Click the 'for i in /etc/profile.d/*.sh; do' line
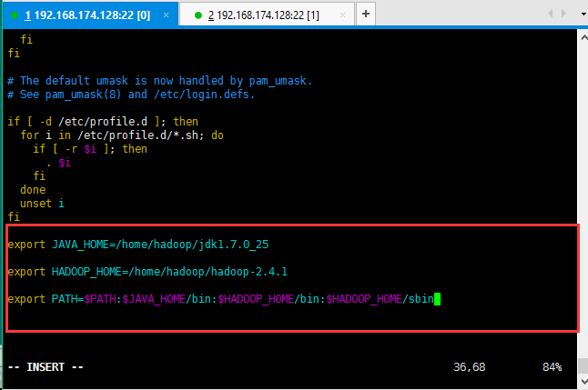 click(122, 135)
